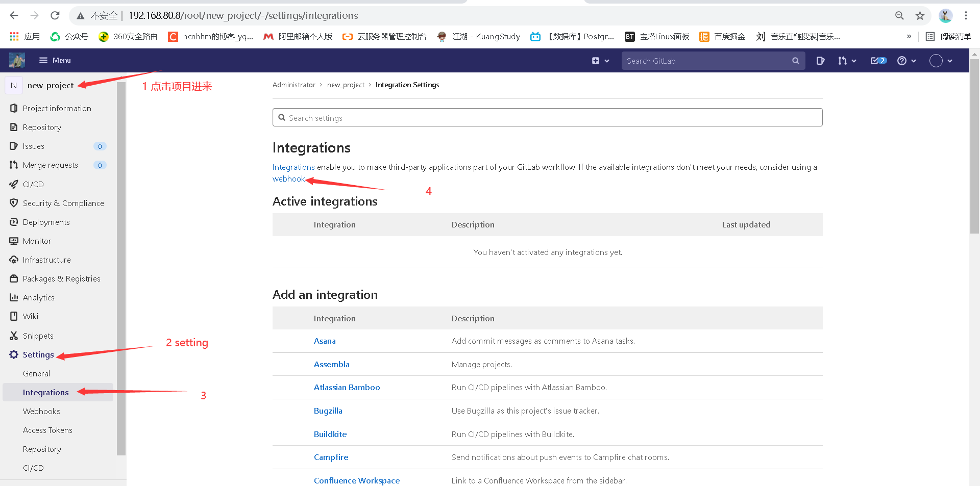Click the Snippets scissors icon

coord(14,336)
